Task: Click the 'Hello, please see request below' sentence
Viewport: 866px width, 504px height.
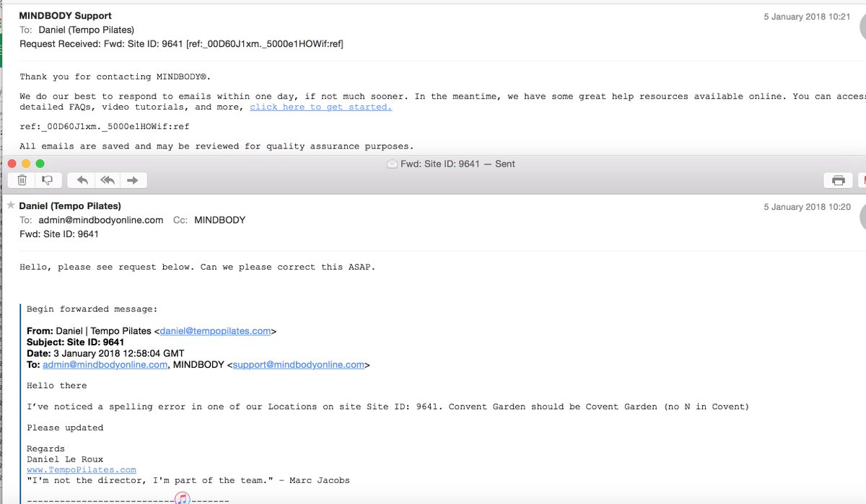Action: (x=198, y=267)
